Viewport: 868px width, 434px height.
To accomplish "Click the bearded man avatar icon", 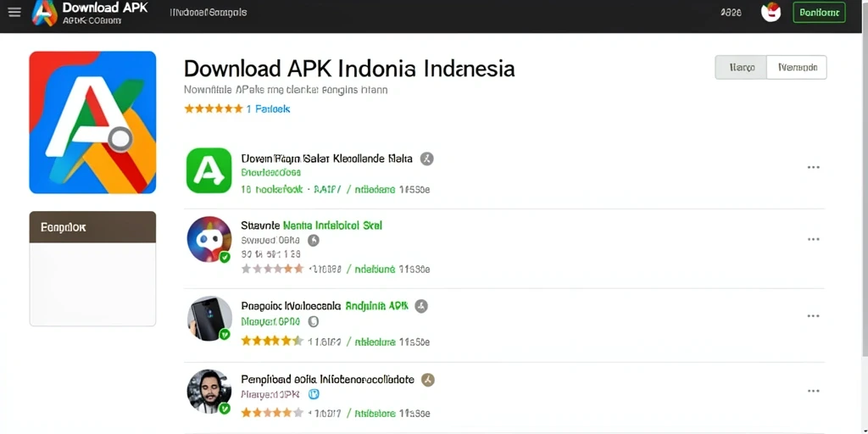I will (x=209, y=392).
